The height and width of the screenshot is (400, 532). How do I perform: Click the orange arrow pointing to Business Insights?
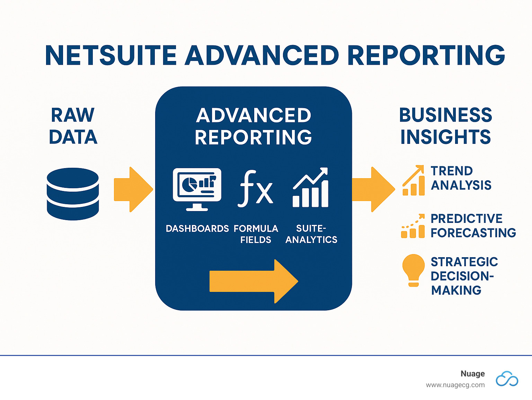pyautogui.click(x=373, y=189)
